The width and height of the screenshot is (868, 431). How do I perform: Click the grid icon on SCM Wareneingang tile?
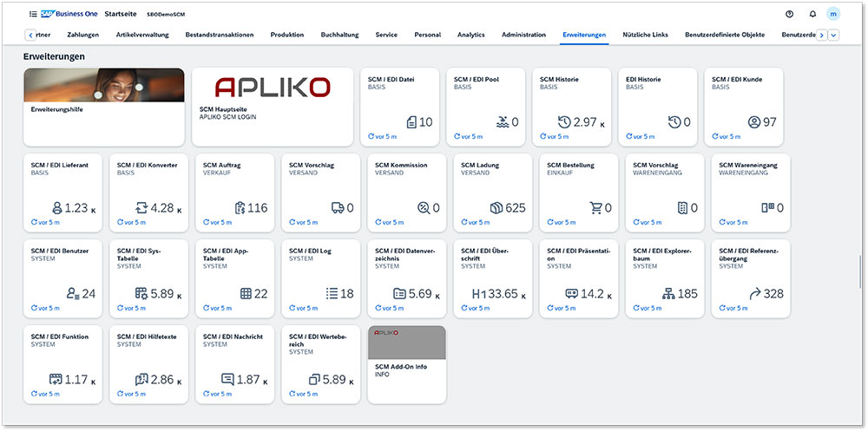point(768,207)
